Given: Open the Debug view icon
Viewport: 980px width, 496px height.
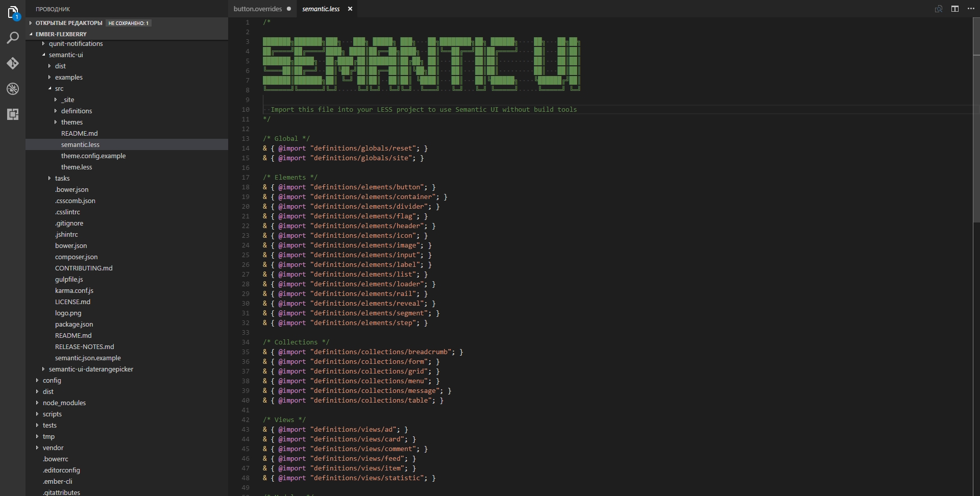Looking at the screenshot, I should [13, 89].
